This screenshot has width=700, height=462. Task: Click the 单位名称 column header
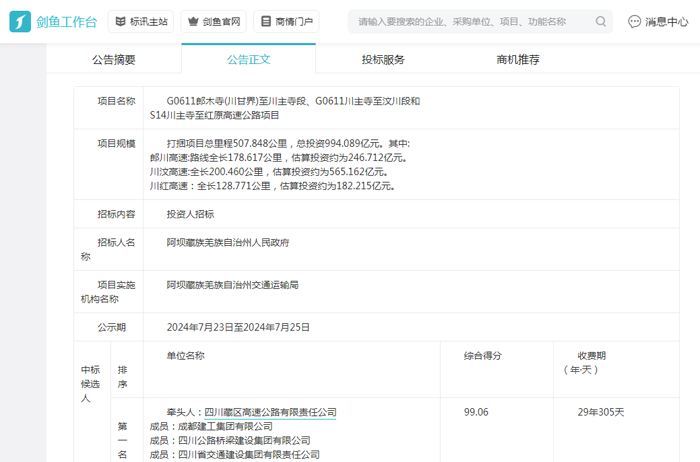186,356
